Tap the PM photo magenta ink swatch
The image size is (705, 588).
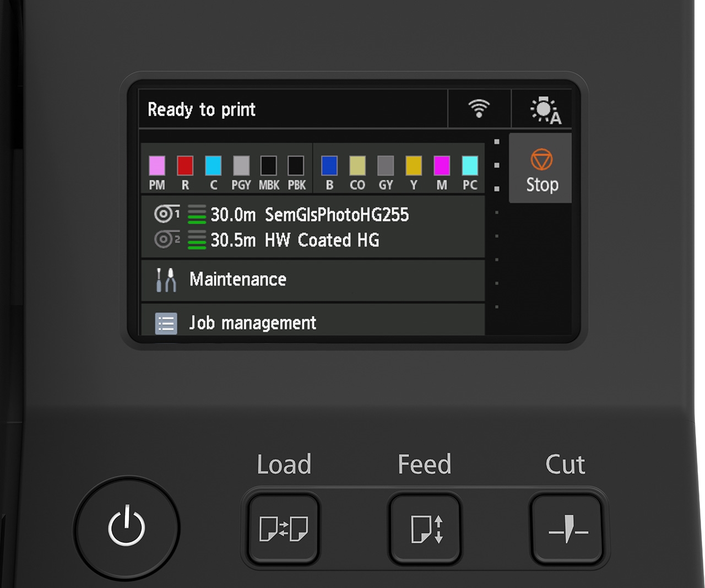(157, 166)
